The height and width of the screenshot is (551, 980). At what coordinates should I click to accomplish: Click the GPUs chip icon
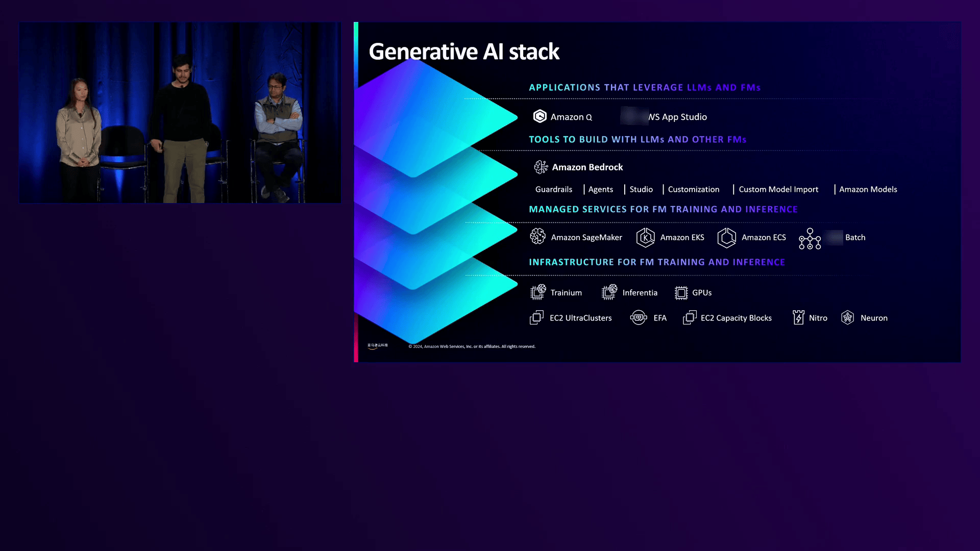(681, 293)
